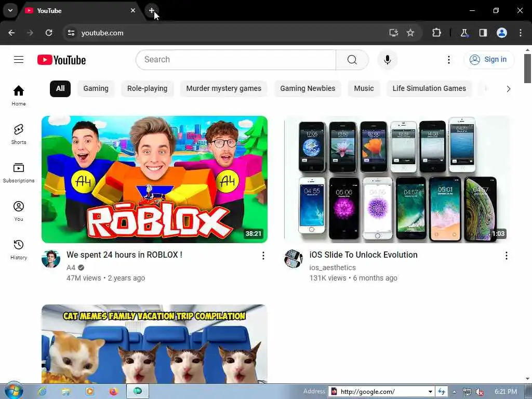
Task: Select the YouTube browser tab
Action: pos(80,10)
